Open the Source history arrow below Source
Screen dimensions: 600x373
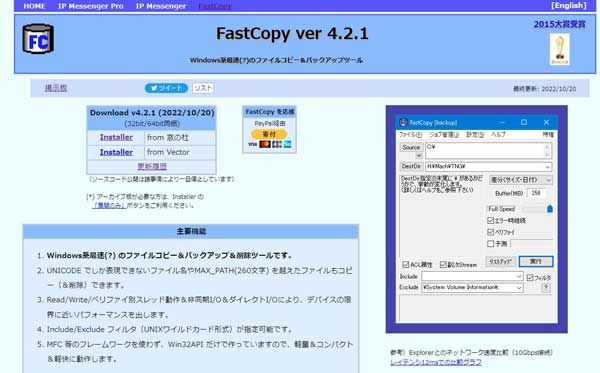[x=419, y=156]
